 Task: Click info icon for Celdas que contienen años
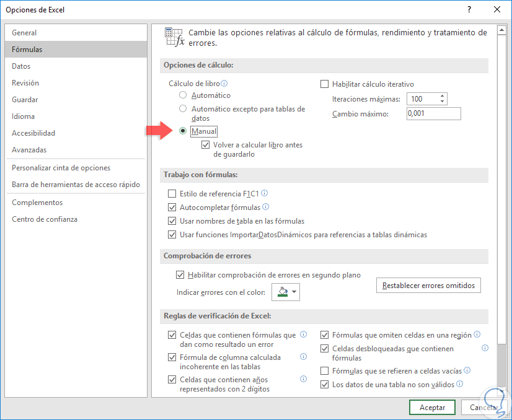pos(303,379)
